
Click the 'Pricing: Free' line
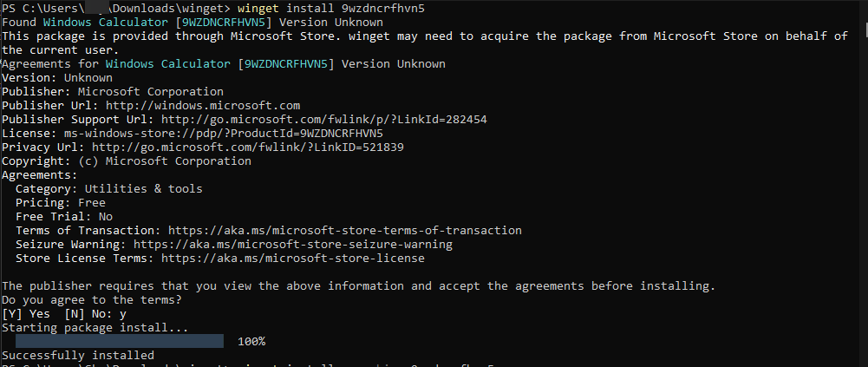61,203
